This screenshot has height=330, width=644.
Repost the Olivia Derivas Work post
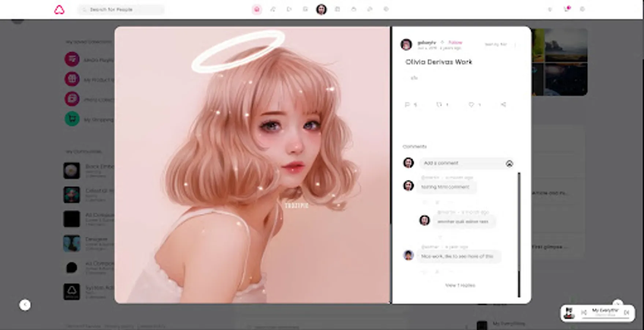(439, 105)
